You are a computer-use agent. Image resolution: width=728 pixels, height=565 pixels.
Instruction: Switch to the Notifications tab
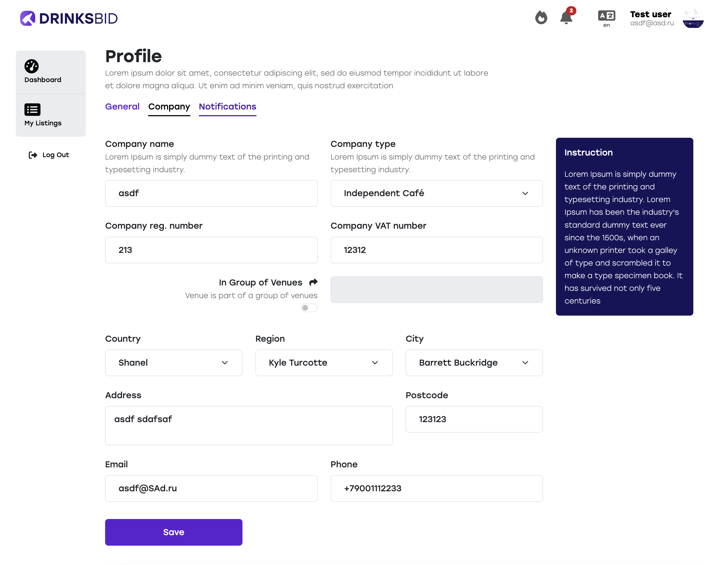click(x=227, y=106)
